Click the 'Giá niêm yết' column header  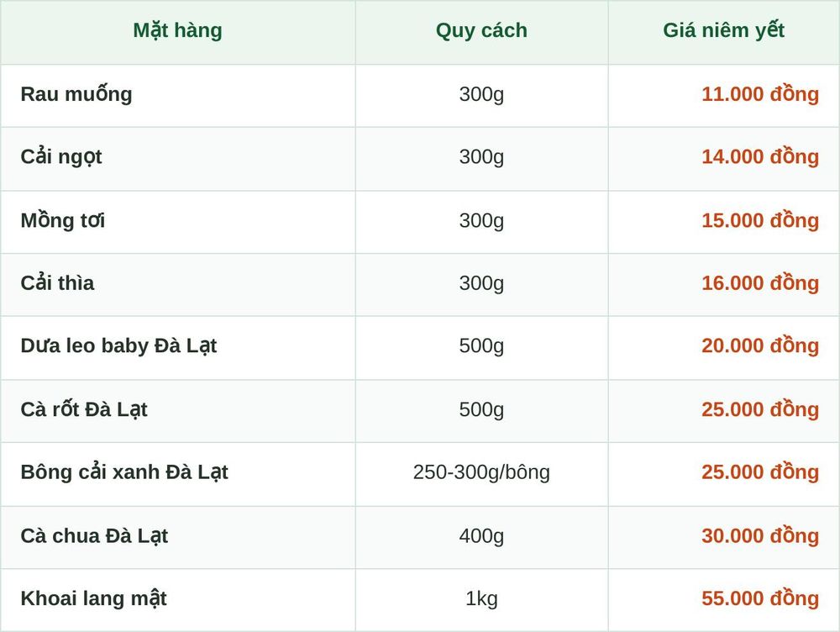coord(724,31)
